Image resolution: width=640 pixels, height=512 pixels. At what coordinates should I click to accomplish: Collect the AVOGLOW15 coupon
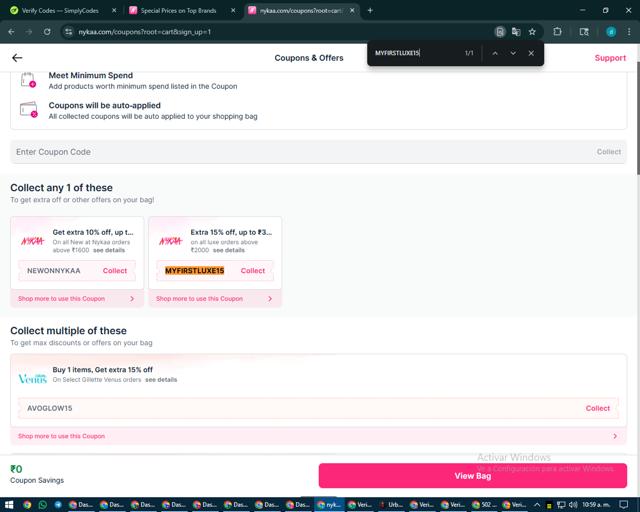[598, 408]
